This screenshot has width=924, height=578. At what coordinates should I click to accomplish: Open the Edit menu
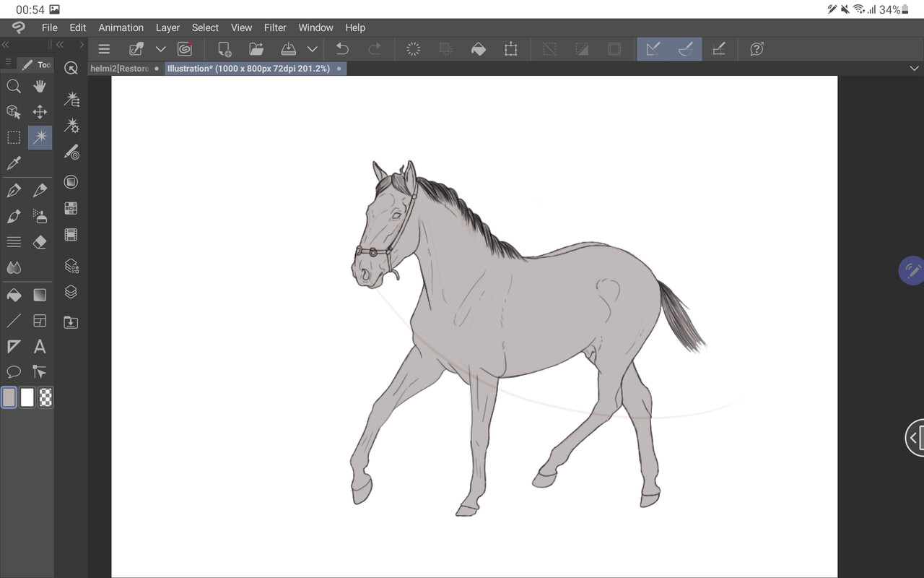(x=78, y=27)
